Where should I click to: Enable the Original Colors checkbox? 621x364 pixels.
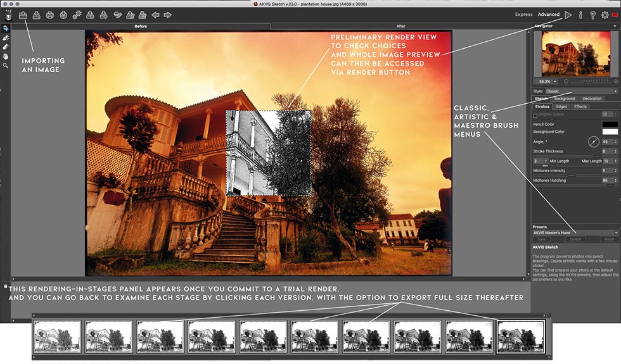pyautogui.click(x=535, y=115)
